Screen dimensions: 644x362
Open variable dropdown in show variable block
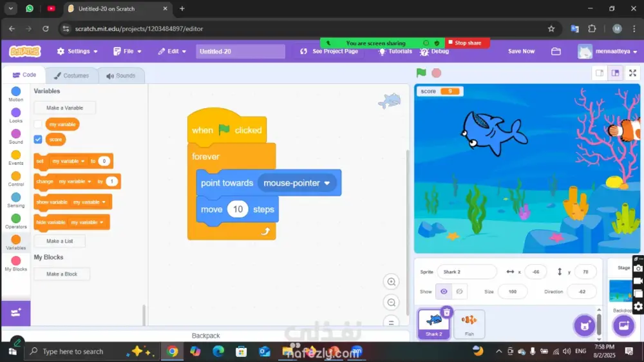pos(89,202)
